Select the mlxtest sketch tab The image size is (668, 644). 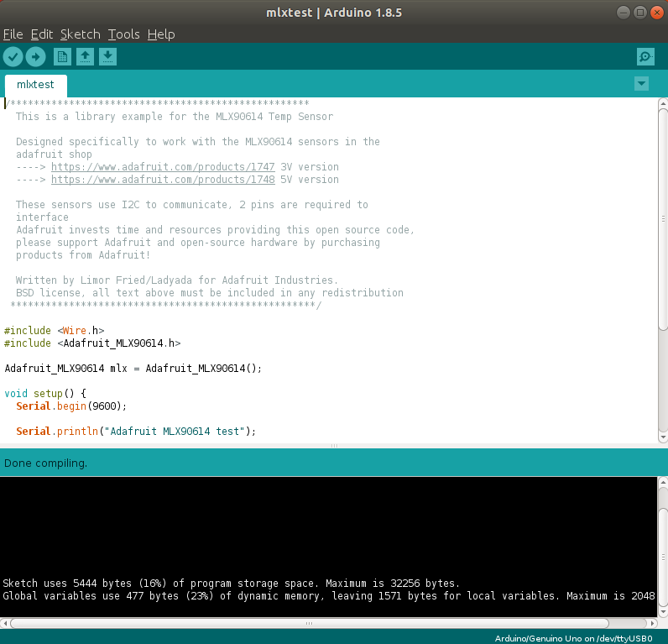pyautogui.click(x=36, y=85)
